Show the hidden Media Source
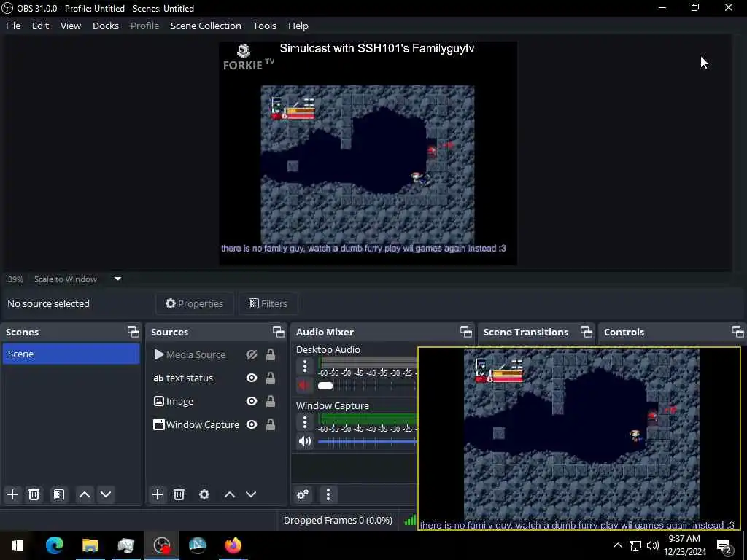This screenshot has height=560, width=747. [x=252, y=354]
